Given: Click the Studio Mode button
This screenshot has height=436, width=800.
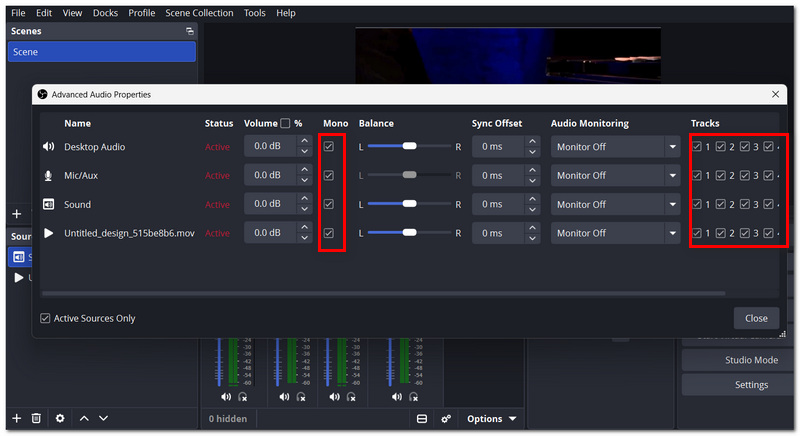Looking at the screenshot, I should [737, 360].
